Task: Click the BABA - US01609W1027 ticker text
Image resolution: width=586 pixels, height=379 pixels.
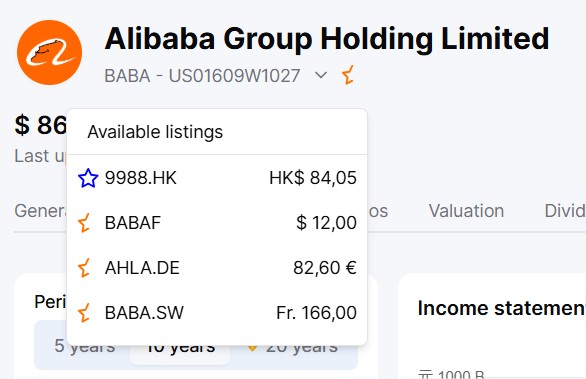Action: pos(202,76)
